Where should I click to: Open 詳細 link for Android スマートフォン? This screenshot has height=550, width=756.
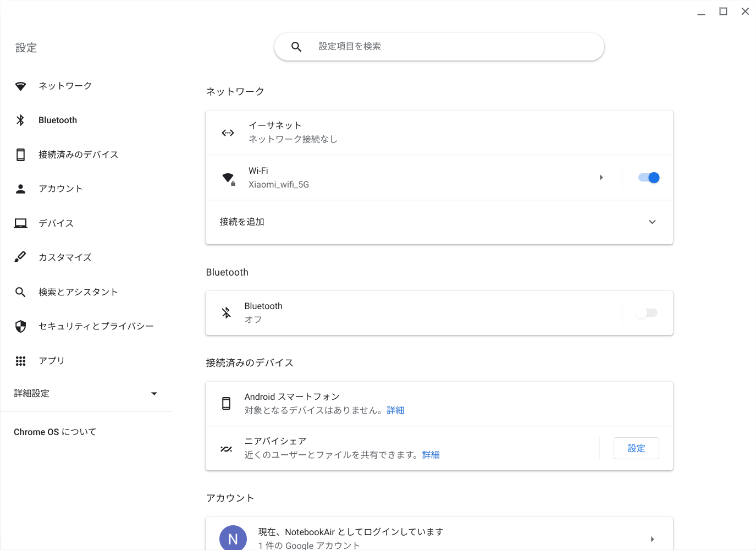tap(395, 410)
